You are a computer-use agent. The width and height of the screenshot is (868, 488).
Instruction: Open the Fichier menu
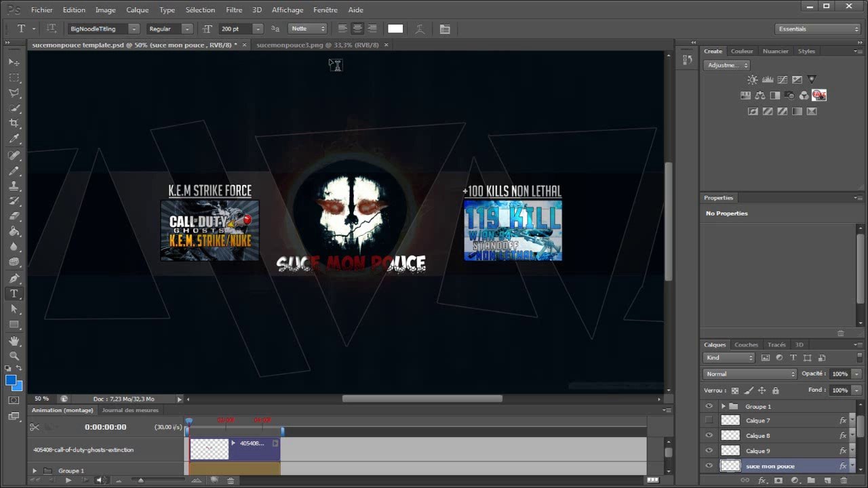(42, 10)
